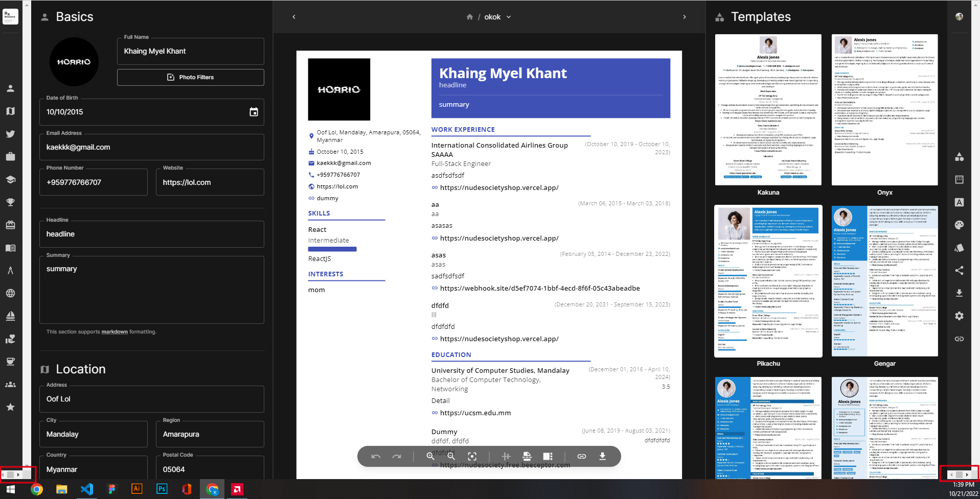This screenshot has height=499, width=980.
Task: Copy resume link from floating toolbar
Action: pos(582,456)
